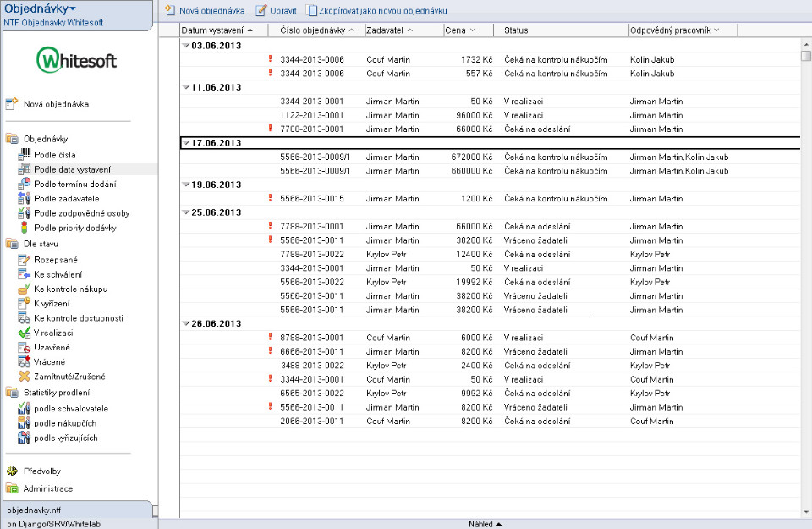Select the Podle termínu dodání view icon

tap(25, 184)
